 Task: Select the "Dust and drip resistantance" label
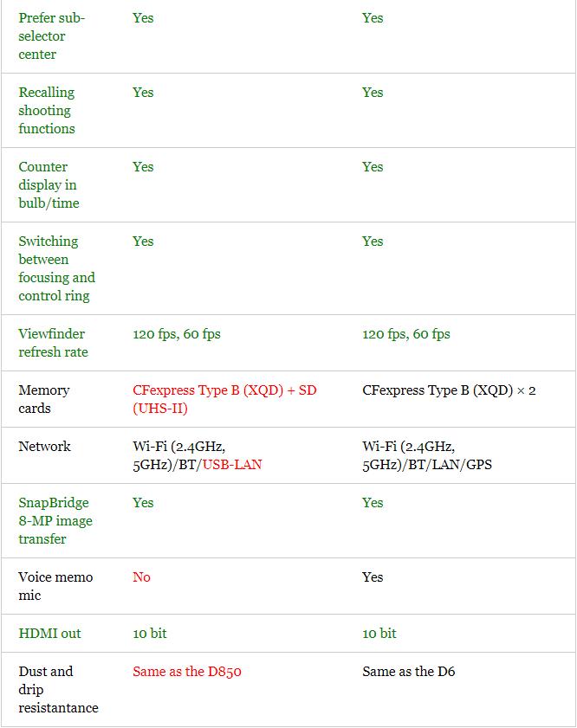[58, 689]
